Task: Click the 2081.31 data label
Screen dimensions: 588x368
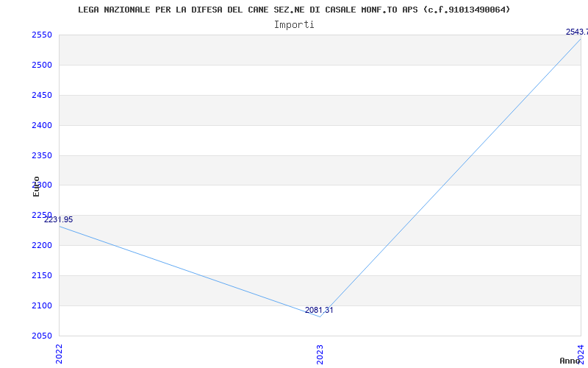Action: [319, 310]
